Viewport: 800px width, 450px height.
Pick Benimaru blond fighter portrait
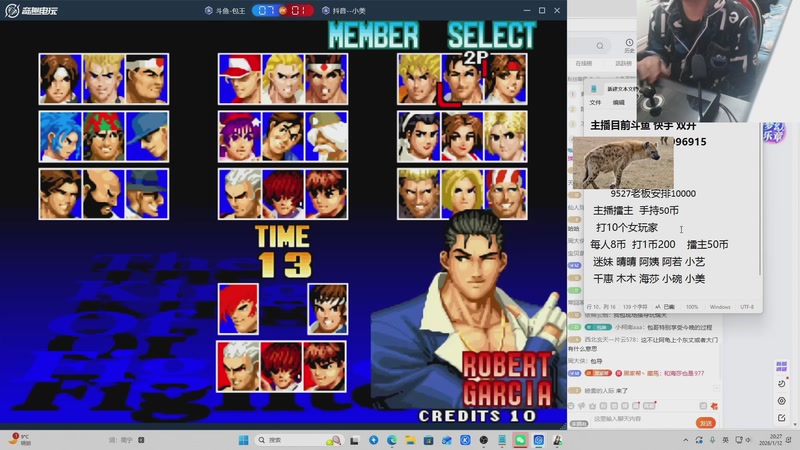(104, 79)
